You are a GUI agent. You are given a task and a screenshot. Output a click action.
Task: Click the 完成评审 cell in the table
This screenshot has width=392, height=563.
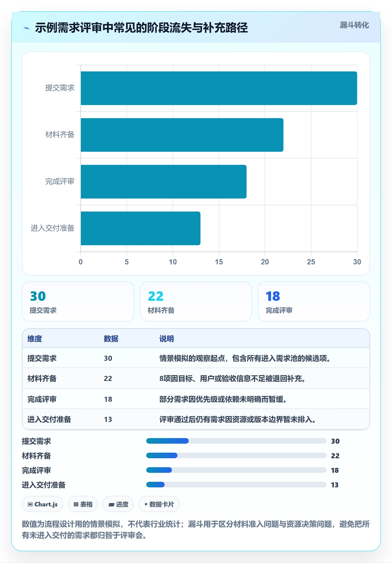pos(42,399)
